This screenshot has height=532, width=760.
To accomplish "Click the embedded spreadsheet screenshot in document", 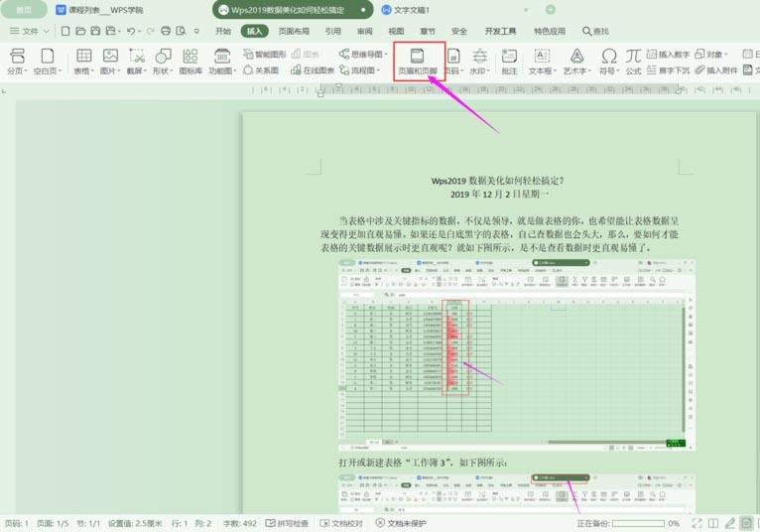I will coord(517,355).
